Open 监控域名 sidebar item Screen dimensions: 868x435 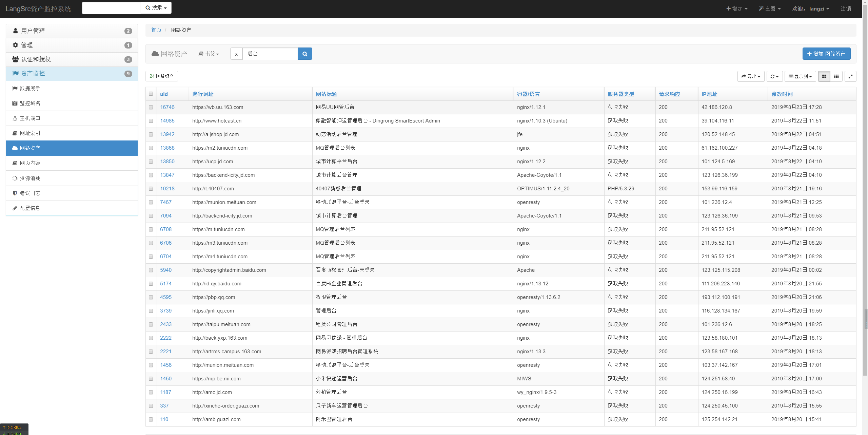tap(30, 103)
